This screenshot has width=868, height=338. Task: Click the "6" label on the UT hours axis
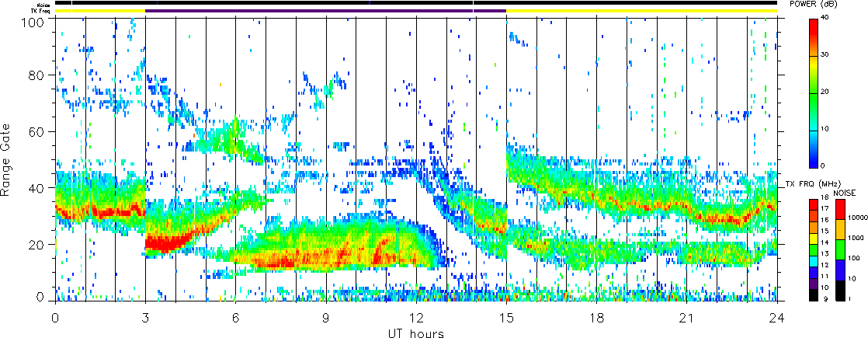coord(236,318)
